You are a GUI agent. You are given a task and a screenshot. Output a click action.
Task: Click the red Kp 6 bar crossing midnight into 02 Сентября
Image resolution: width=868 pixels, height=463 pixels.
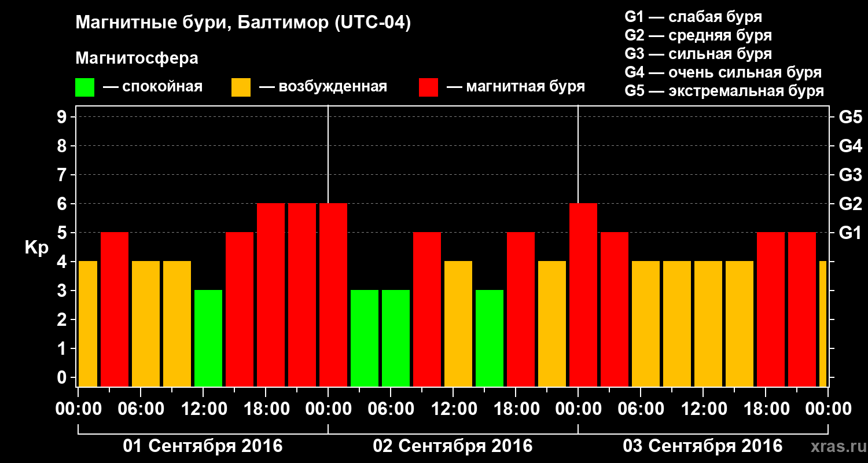click(333, 295)
